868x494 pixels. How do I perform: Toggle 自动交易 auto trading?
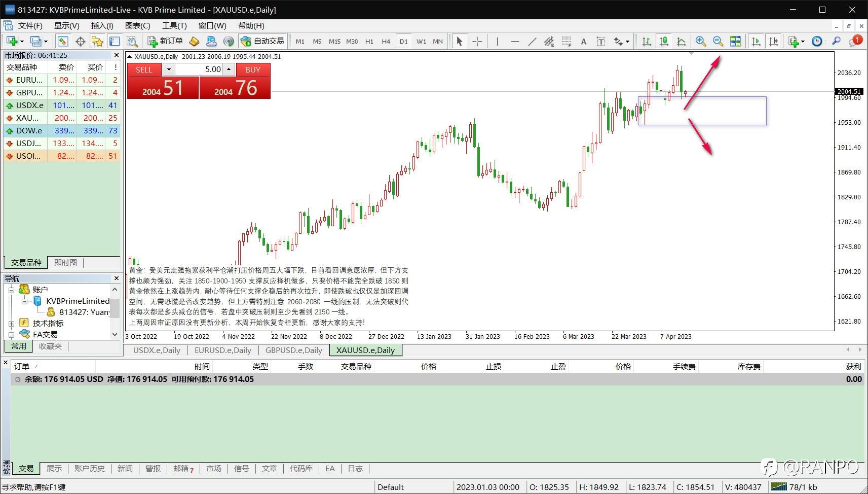pyautogui.click(x=262, y=41)
